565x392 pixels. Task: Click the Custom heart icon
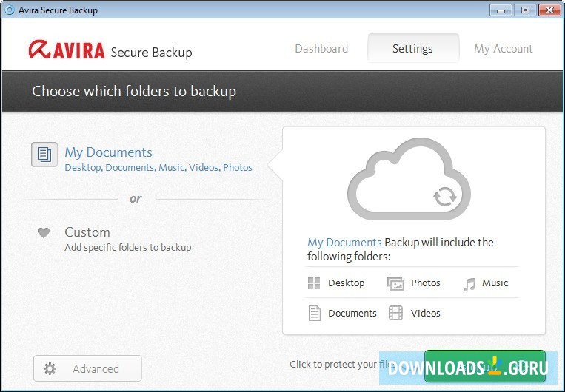[44, 232]
